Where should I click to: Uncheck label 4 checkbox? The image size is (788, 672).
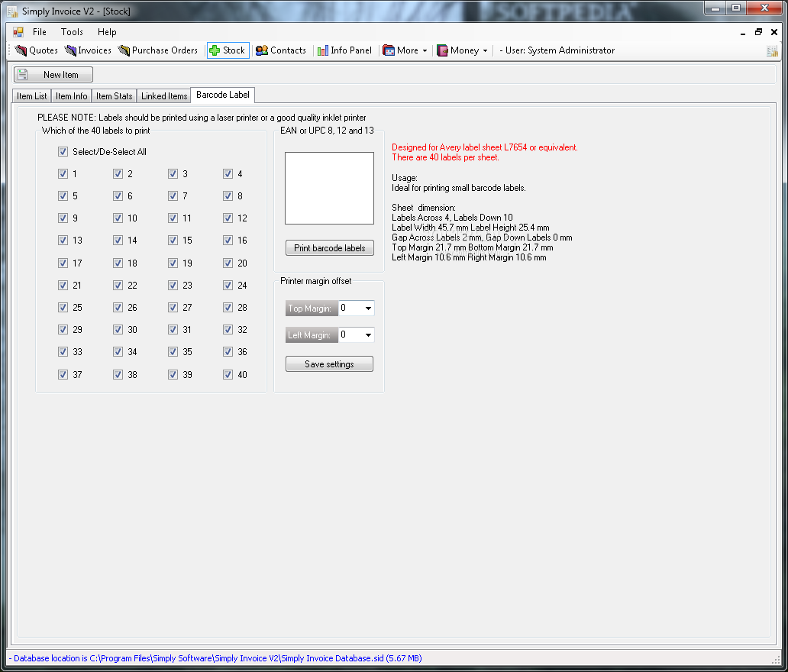[228, 173]
